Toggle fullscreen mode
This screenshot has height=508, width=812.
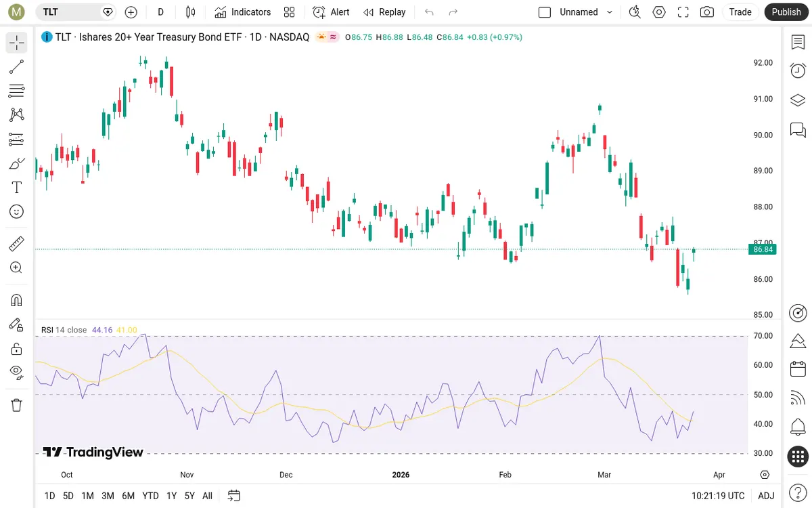click(x=683, y=12)
